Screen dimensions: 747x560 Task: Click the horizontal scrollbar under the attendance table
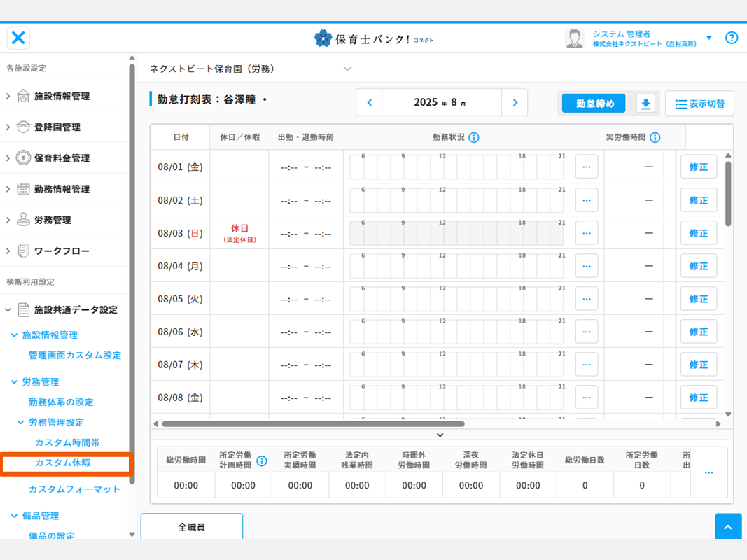[313, 423]
